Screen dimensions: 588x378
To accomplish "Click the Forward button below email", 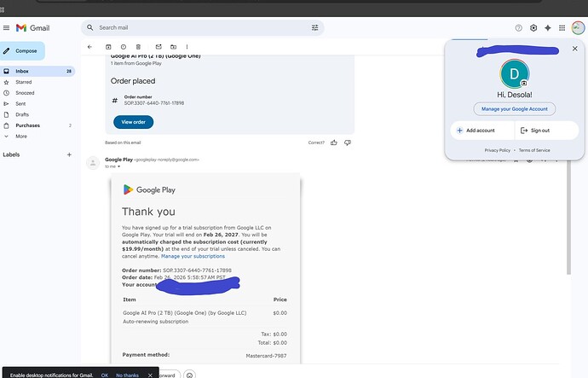I will (x=168, y=375).
